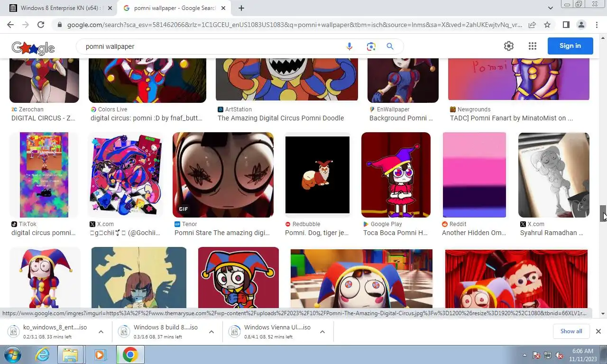Viewport: 607px width, 364px height.
Task: Open the X.com Gochii colorful art thumbnail
Action: pyautogui.click(x=126, y=175)
